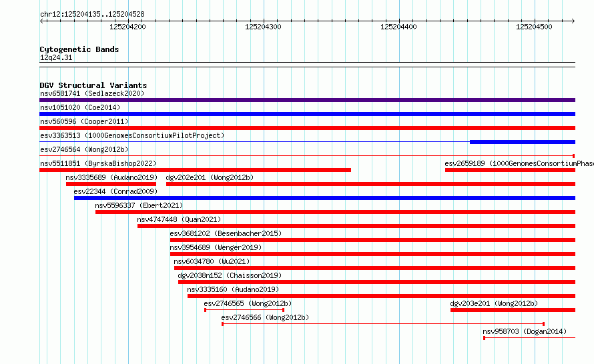Select the thin esv2746566 interval line
The width and height of the screenshot is (594, 364).
point(383,324)
